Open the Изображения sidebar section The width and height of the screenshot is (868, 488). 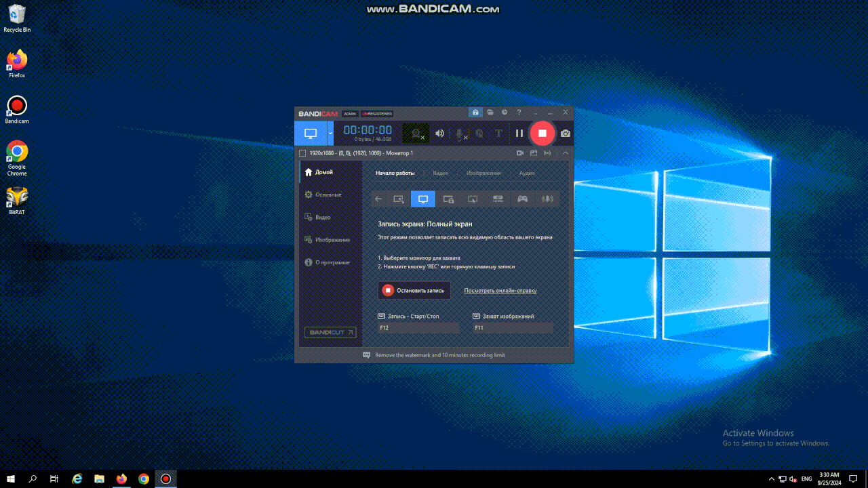point(330,239)
